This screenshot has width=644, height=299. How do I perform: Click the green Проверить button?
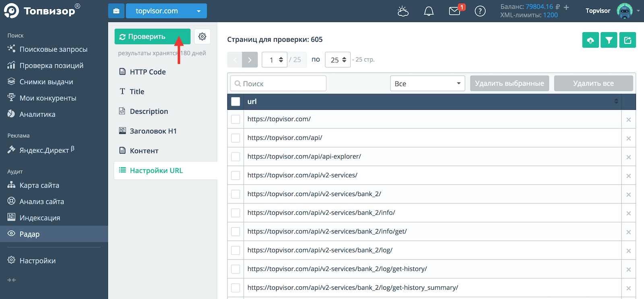153,37
